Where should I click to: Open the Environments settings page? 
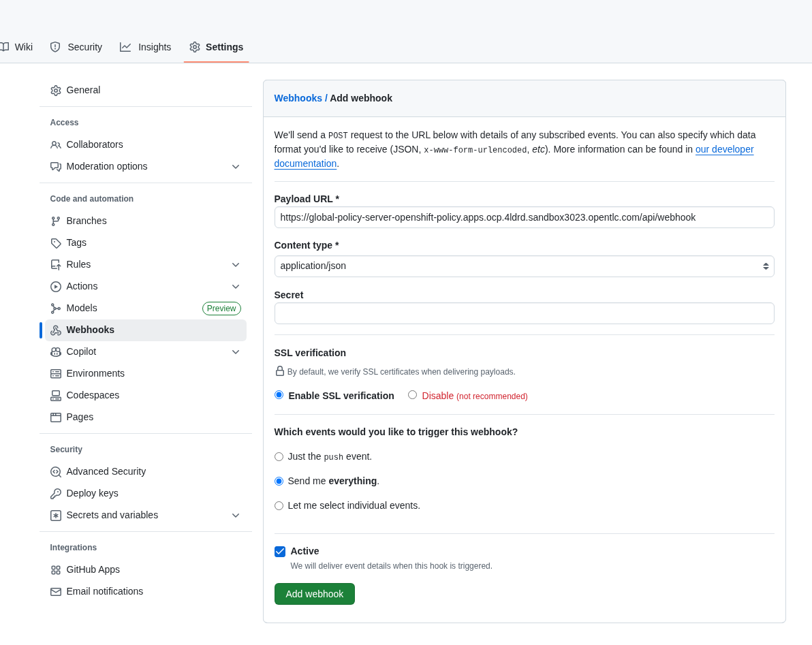click(146, 374)
